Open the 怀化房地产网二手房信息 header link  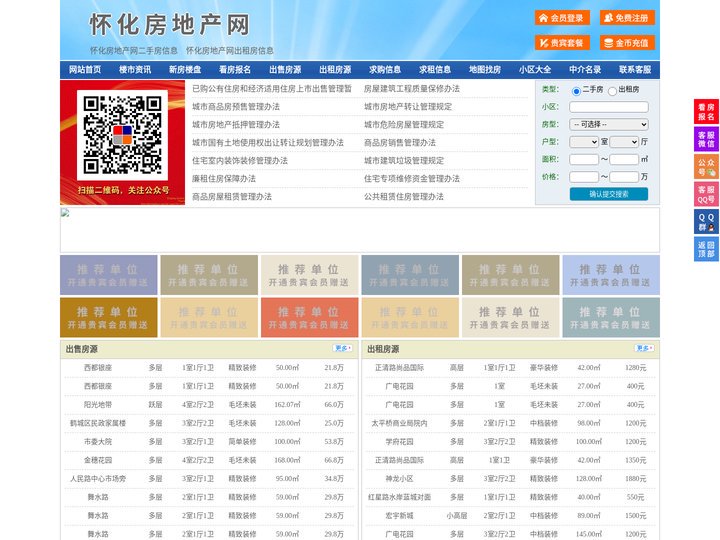pos(134,51)
